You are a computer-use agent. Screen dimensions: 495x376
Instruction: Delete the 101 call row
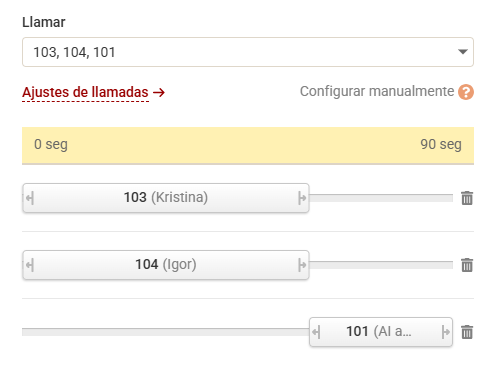tap(467, 332)
